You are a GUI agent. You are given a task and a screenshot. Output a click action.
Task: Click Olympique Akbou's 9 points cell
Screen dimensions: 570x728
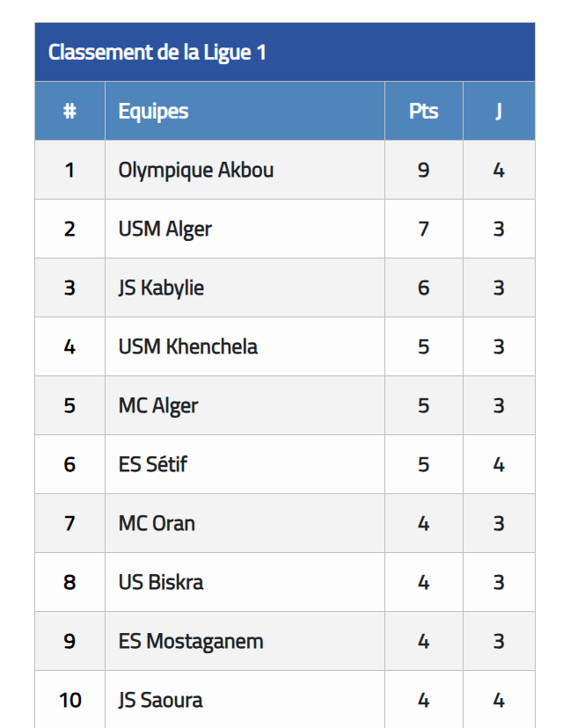click(424, 170)
